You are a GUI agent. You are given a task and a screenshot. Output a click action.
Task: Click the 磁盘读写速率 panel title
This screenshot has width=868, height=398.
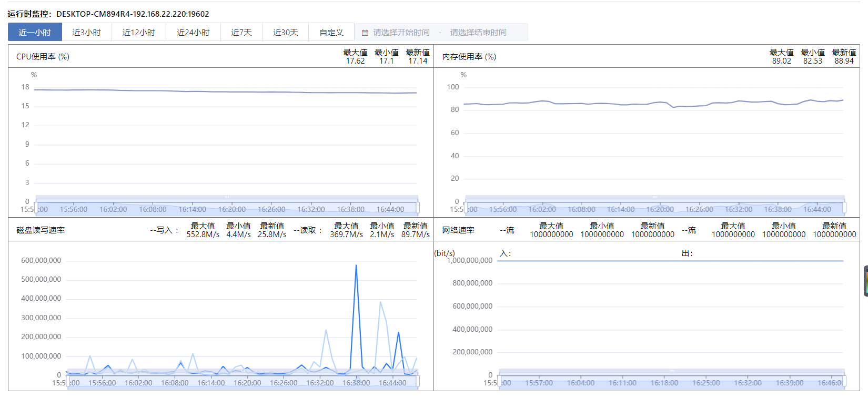(x=41, y=230)
